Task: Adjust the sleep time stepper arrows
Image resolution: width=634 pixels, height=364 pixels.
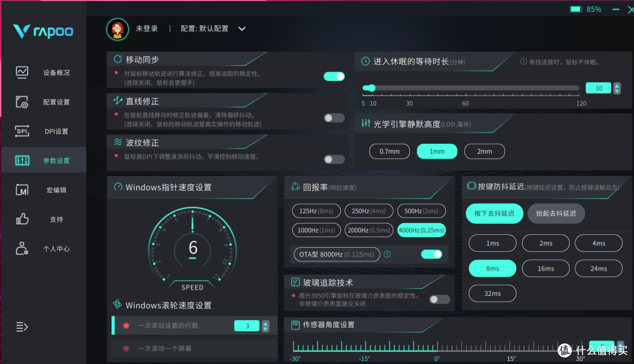Action: [x=617, y=88]
